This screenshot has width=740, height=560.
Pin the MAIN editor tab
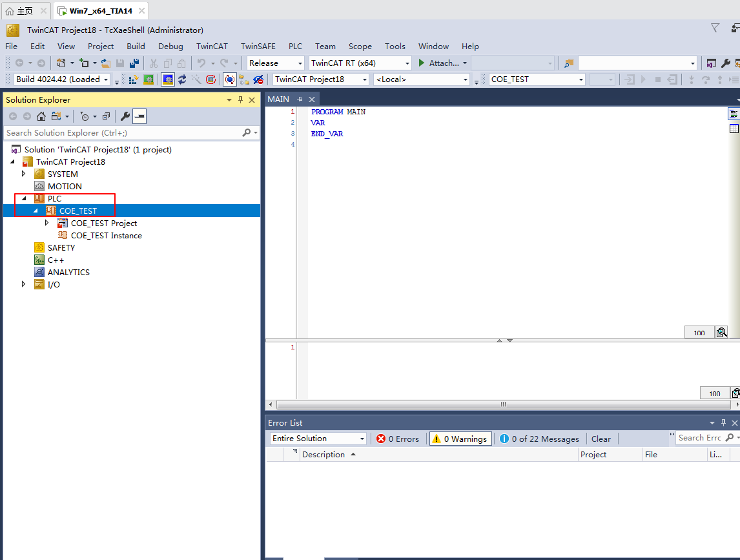pyautogui.click(x=300, y=99)
